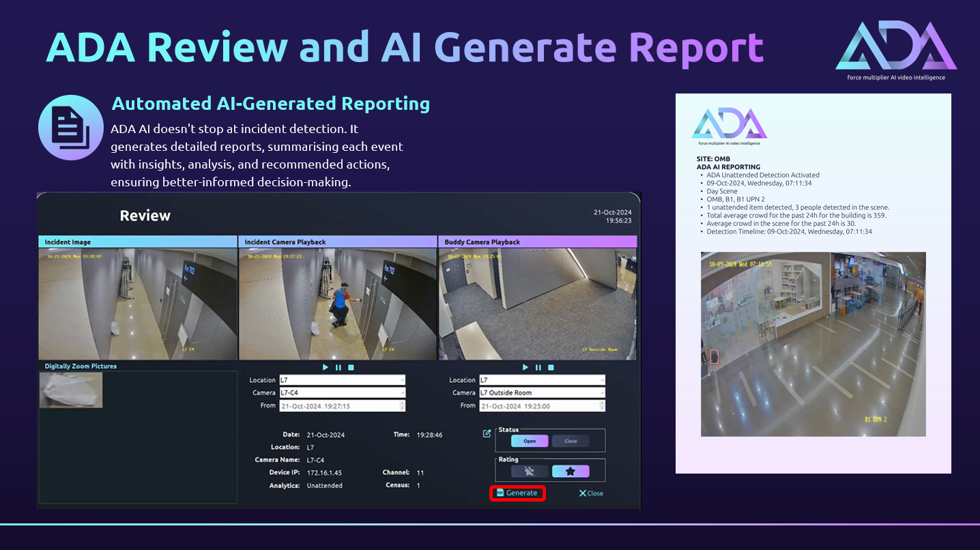Image resolution: width=980 pixels, height=550 pixels.
Task: Play the Incident Camera Playback video
Action: click(326, 367)
